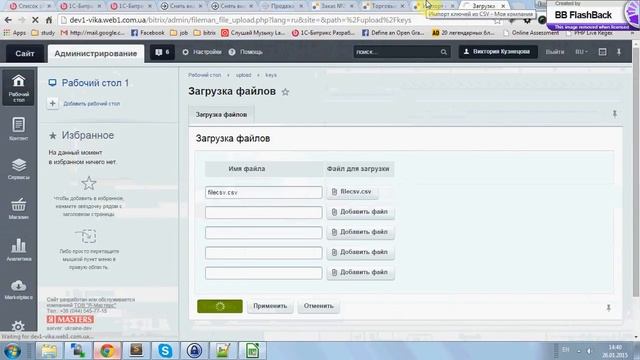Click the notifications counter badge showing 6
The height and width of the screenshot is (360, 640).
(162, 52)
